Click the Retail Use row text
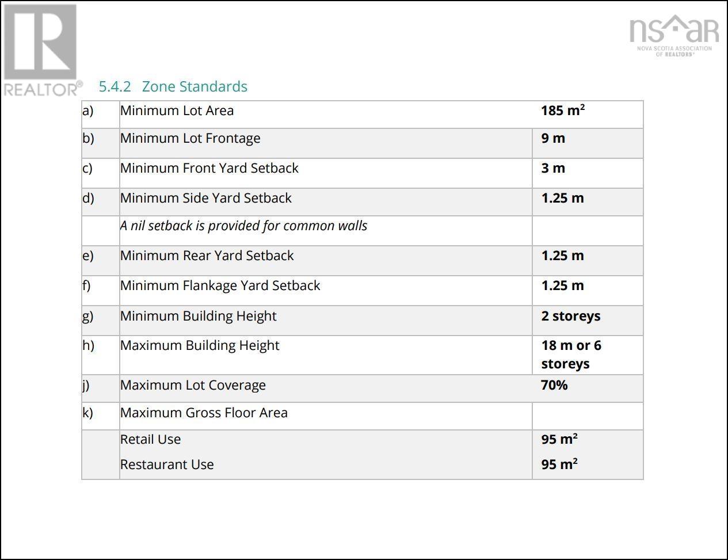The image size is (728, 560). (x=150, y=439)
